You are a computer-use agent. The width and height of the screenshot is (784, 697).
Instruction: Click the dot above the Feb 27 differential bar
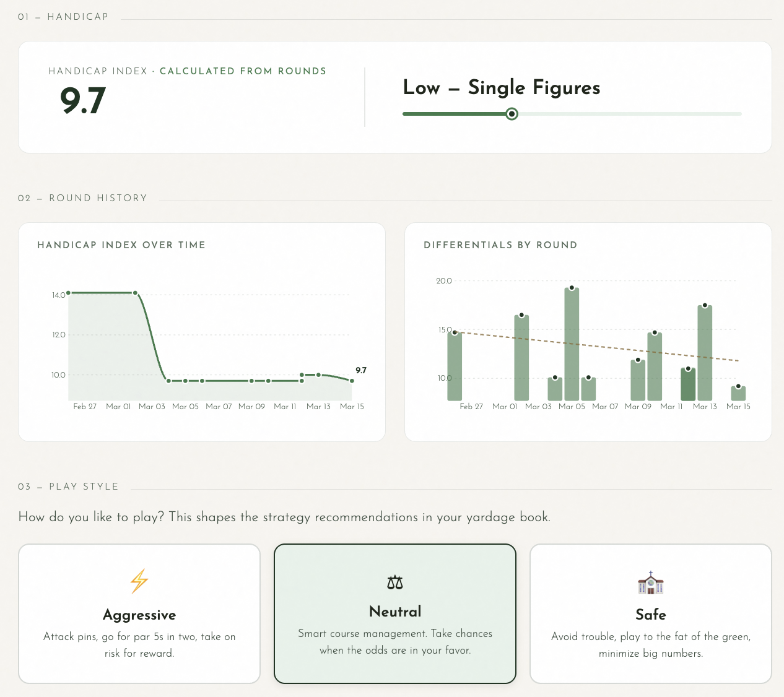pos(456,331)
